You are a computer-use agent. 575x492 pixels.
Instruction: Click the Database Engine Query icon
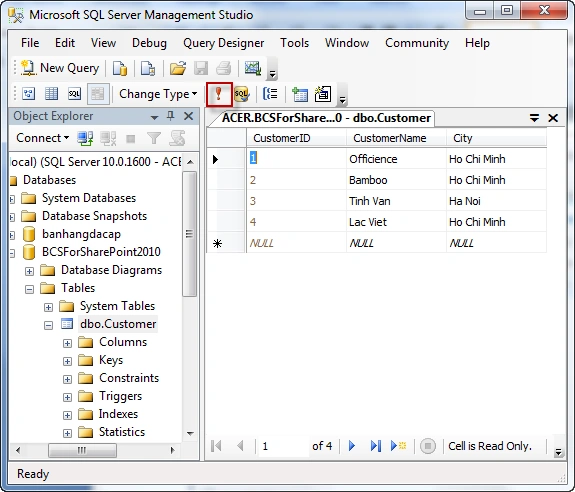tap(120, 68)
